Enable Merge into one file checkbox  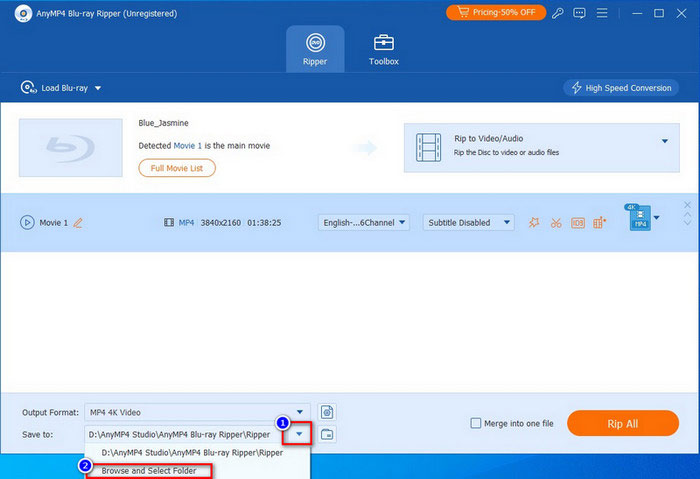pos(476,423)
